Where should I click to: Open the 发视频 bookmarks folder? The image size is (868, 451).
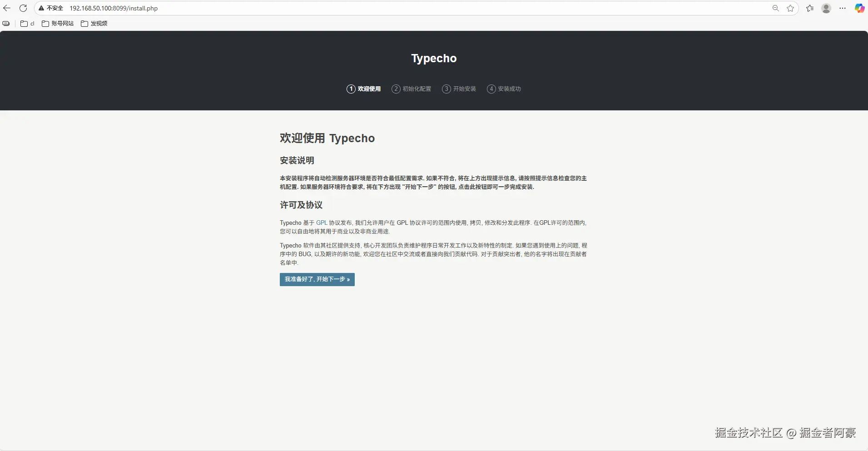coord(94,24)
